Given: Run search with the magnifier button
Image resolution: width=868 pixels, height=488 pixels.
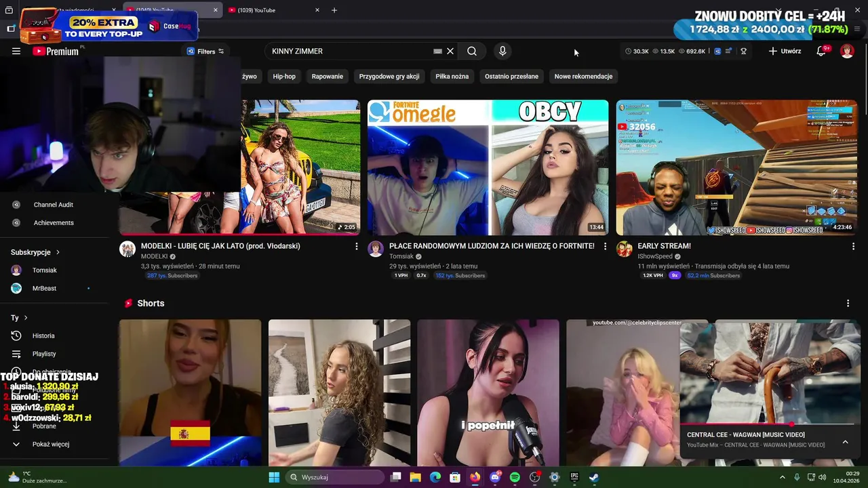Looking at the screenshot, I should point(472,51).
